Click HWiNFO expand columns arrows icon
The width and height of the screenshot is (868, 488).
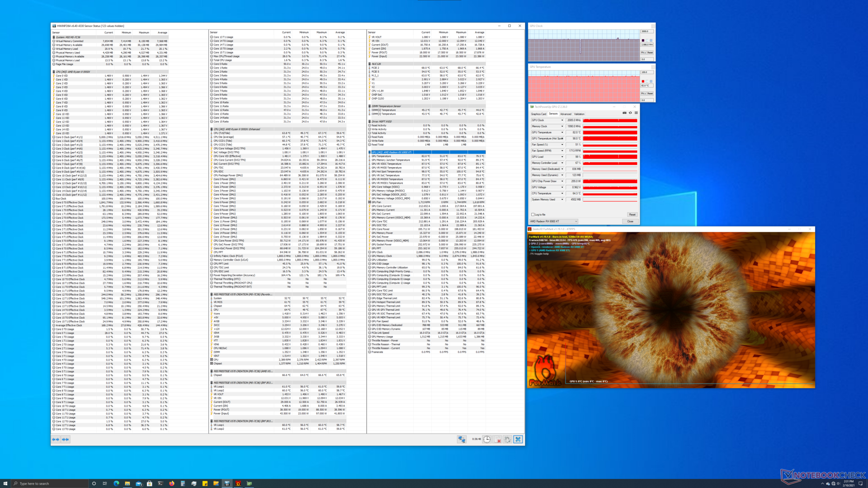click(56, 439)
